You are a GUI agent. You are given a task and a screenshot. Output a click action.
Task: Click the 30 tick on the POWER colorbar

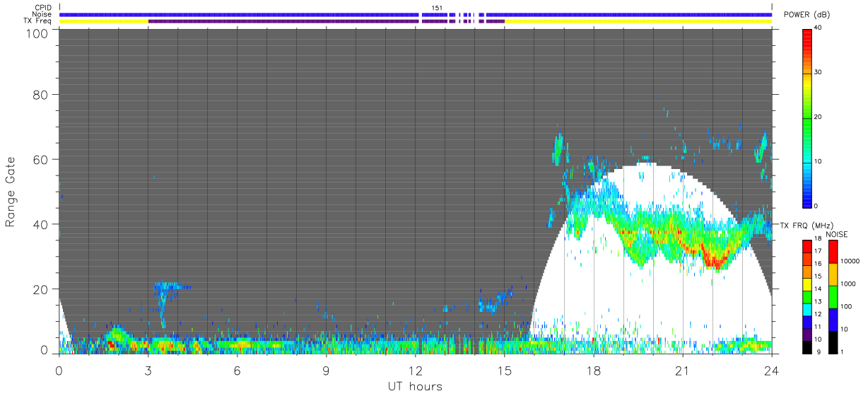[818, 73]
